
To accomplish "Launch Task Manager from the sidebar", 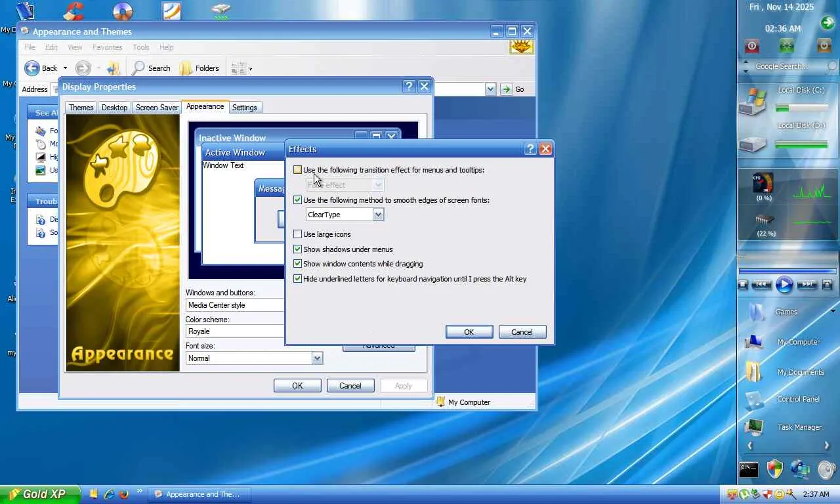I will (799, 427).
